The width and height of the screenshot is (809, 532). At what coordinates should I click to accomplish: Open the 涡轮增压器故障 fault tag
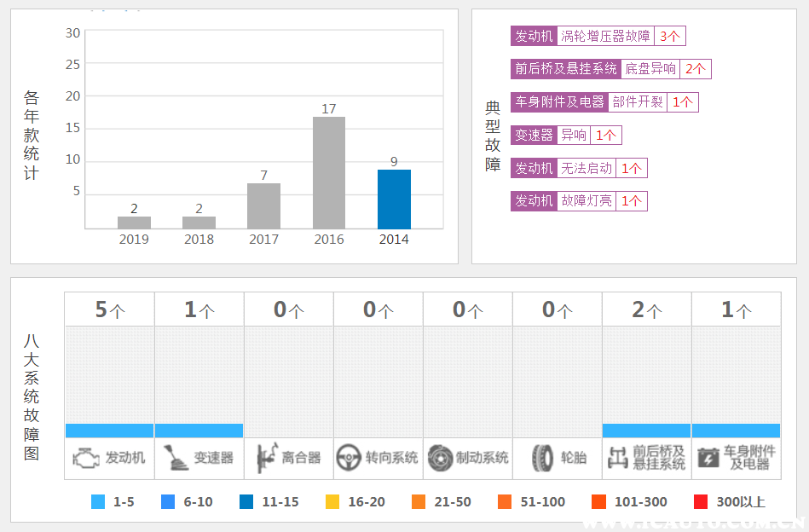[605, 36]
